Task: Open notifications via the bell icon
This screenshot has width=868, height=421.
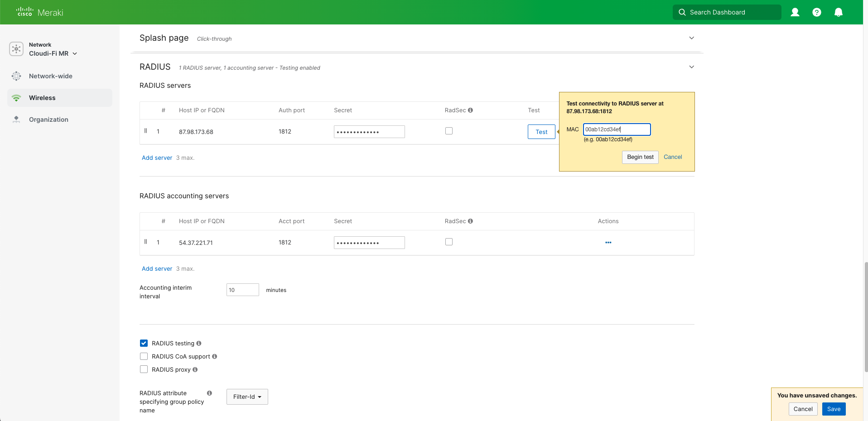Action: tap(838, 12)
